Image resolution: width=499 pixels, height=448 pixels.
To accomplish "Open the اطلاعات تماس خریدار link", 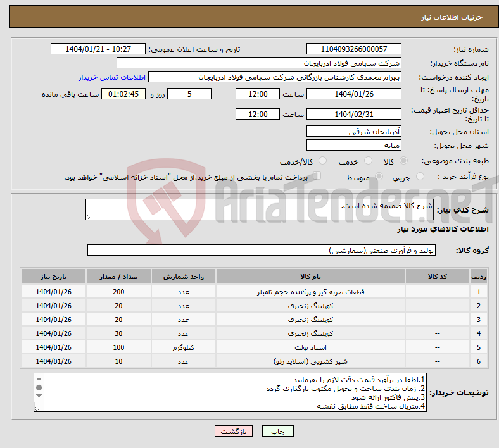I will coord(112,77).
